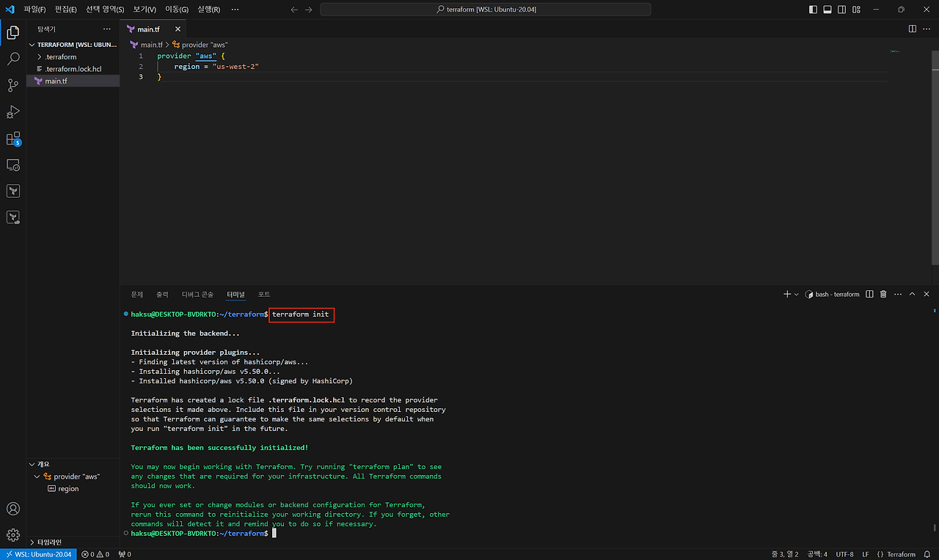This screenshot has height=560, width=939.
Task: Open the file menu
Action: click(34, 10)
